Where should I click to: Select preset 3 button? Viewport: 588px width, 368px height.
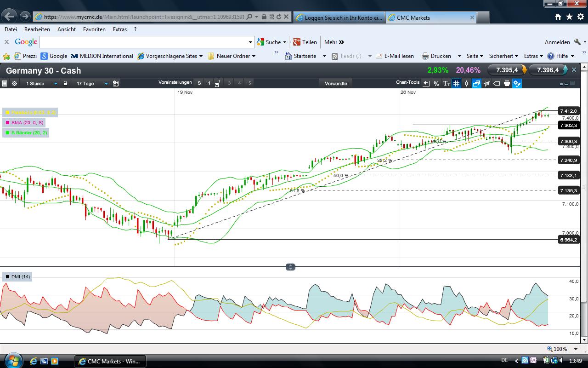229,83
